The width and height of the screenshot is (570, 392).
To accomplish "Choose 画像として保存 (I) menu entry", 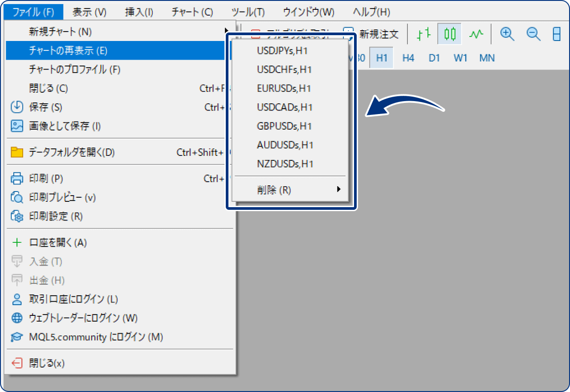I will 65,127.
